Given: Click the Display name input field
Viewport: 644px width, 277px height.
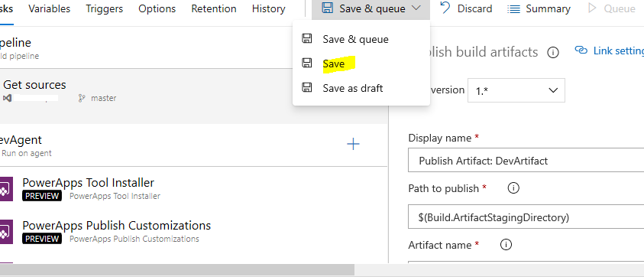Looking at the screenshot, I should coord(526,161).
